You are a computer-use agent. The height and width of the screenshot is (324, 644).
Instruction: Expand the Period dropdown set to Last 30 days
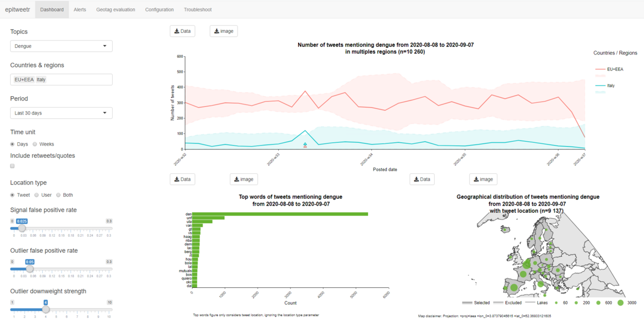pyautogui.click(x=61, y=113)
